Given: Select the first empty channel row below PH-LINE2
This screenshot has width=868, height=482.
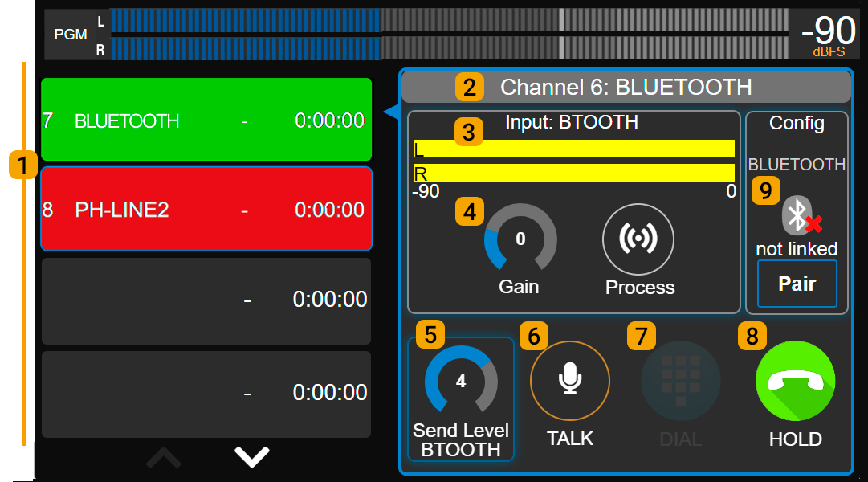Looking at the screenshot, I should [x=206, y=300].
